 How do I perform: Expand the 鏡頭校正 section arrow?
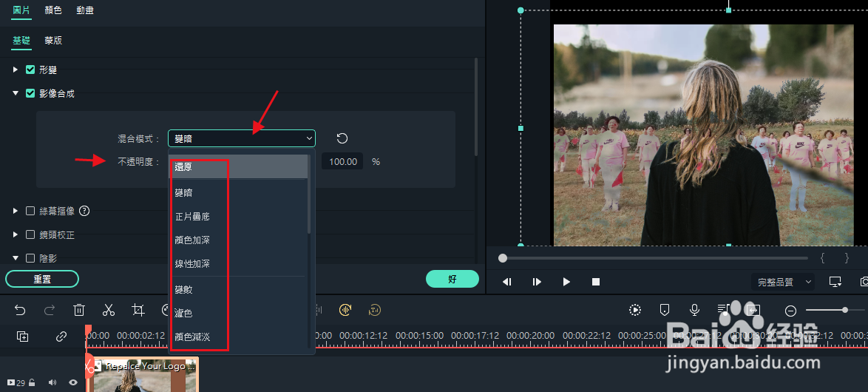[x=16, y=234]
